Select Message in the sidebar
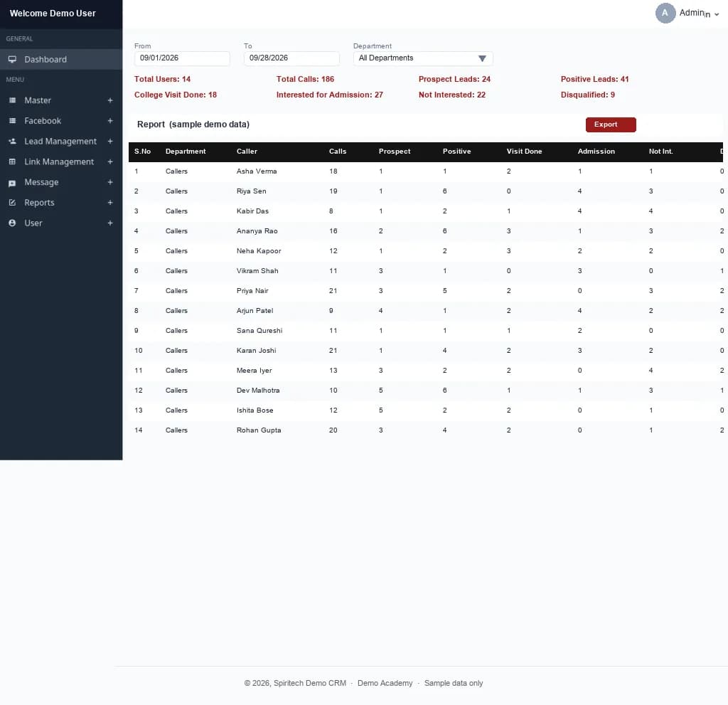The width and height of the screenshot is (728, 705). [61, 182]
